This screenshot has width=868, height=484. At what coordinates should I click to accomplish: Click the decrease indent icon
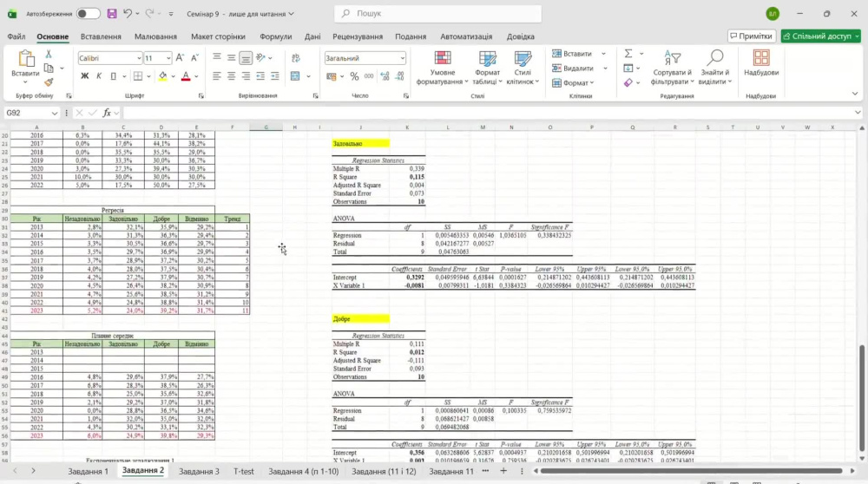260,75
